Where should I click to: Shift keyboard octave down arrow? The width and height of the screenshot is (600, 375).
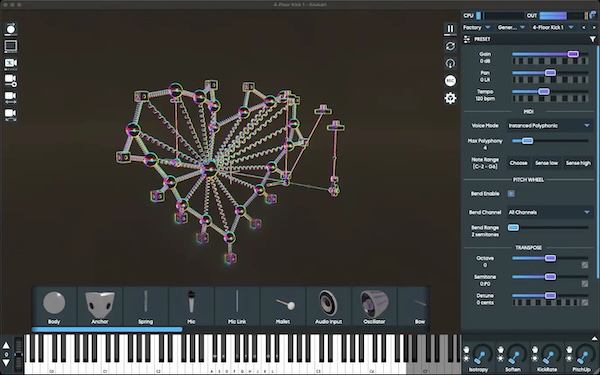6,363
